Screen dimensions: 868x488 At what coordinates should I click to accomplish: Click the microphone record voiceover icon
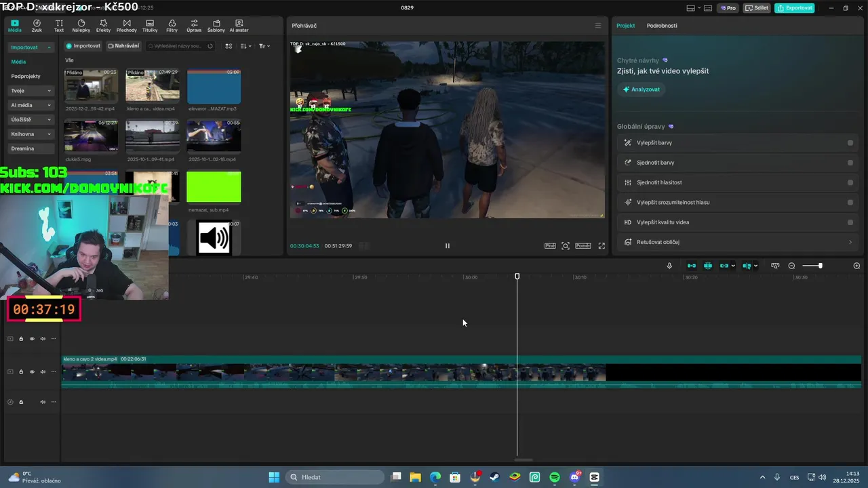coord(669,266)
